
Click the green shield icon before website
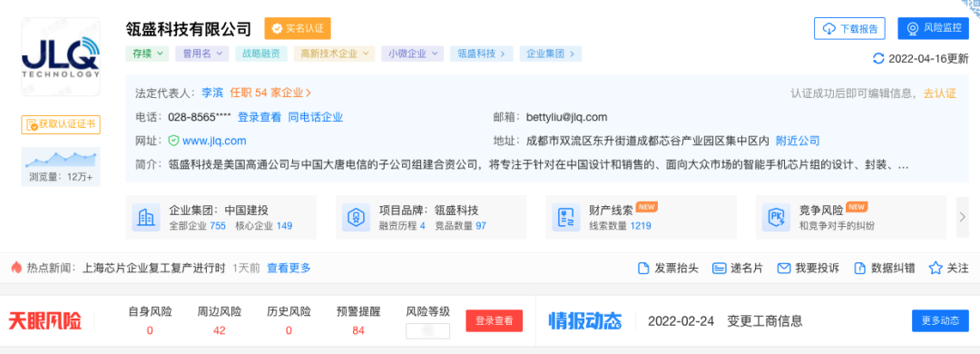point(173,141)
